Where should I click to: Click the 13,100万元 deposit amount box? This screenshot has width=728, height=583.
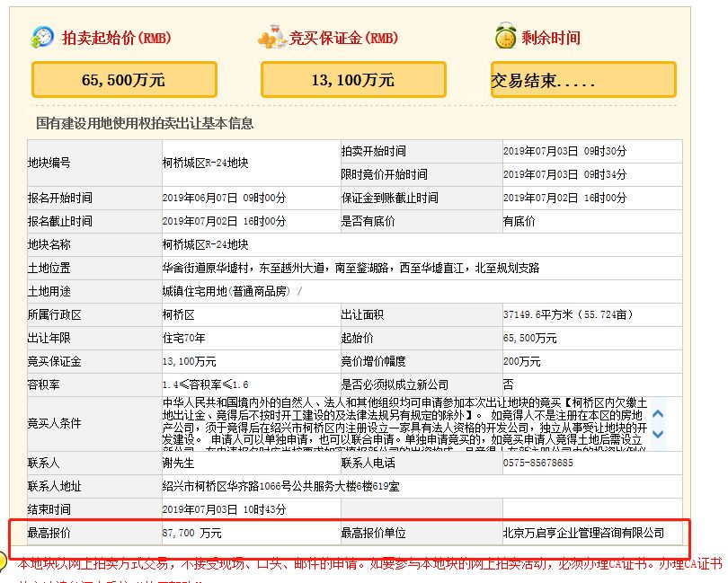point(353,80)
